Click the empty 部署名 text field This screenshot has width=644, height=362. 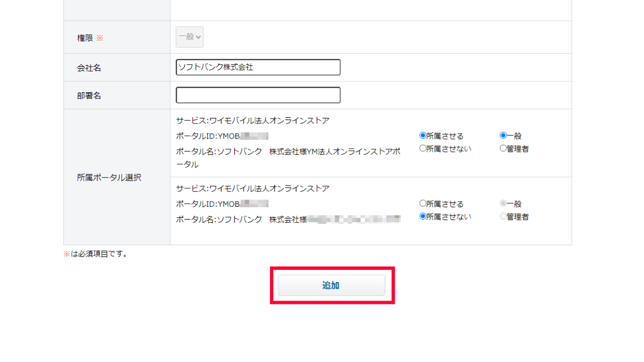tap(258, 95)
